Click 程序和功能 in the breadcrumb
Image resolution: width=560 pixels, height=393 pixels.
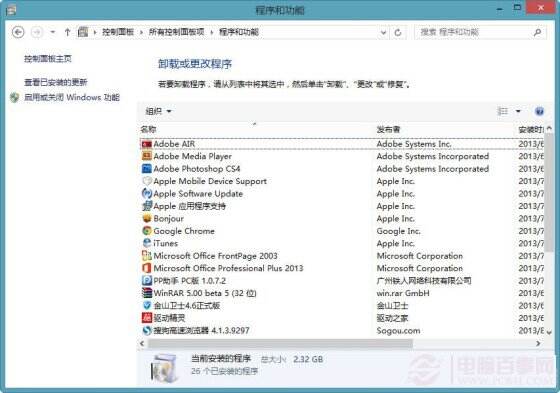tap(239, 32)
